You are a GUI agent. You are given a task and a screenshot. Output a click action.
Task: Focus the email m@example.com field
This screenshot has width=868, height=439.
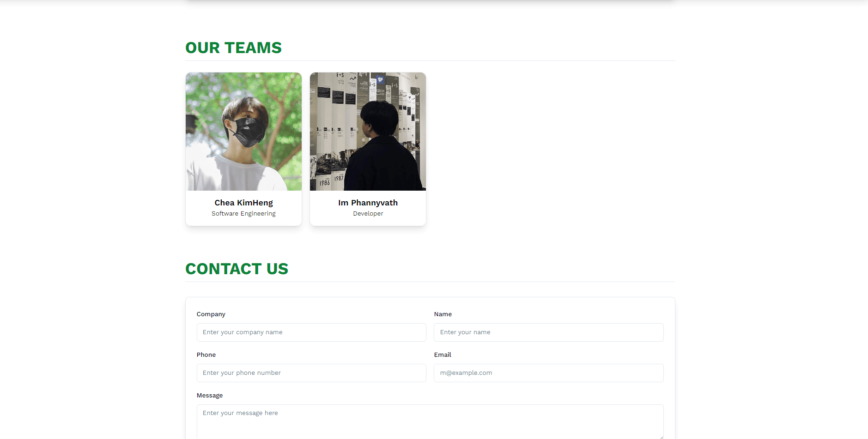(x=548, y=373)
